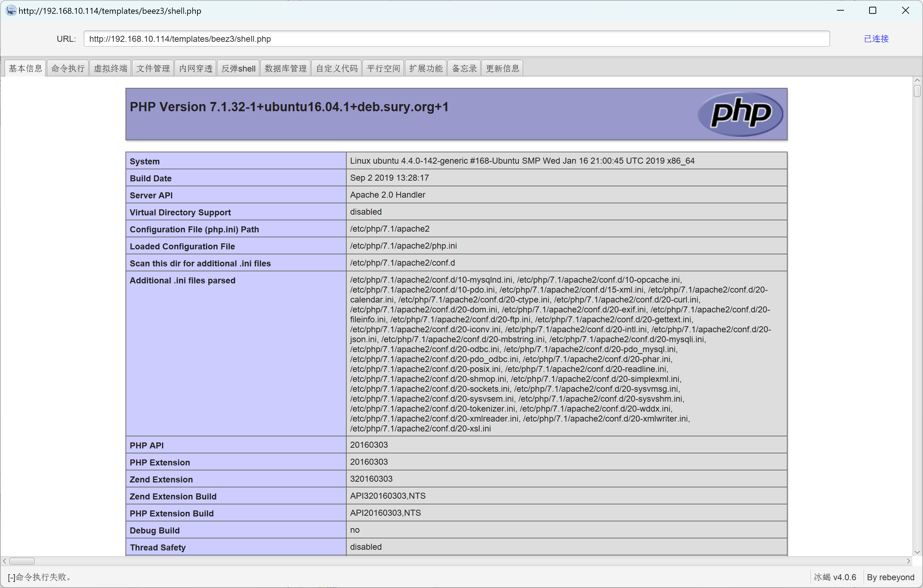Click the horizontal scrollbar thumb
Screen dimensions: 923x588
click(x=22, y=561)
